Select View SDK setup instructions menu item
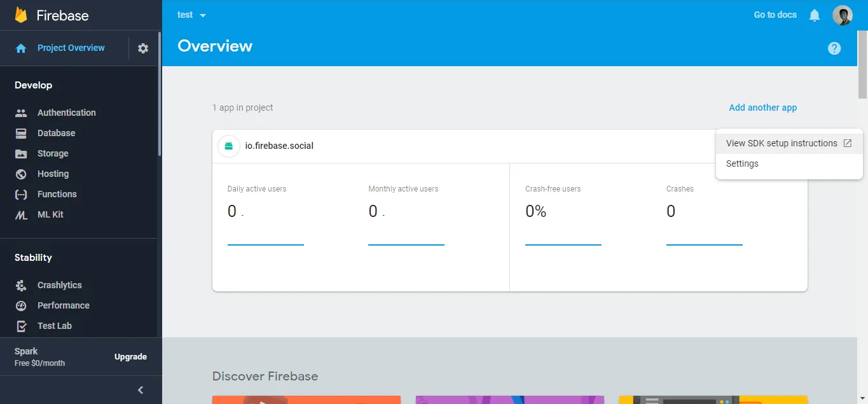Viewport: 868px width, 404px height. click(x=789, y=143)
